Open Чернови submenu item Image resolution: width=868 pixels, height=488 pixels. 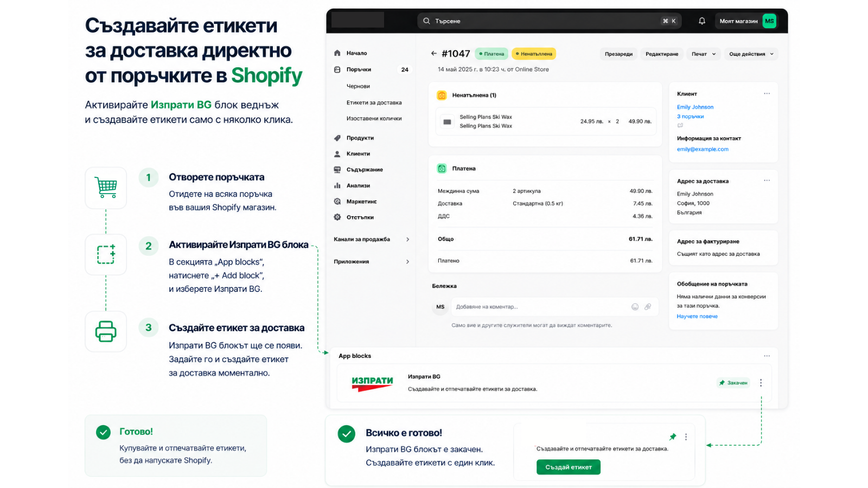(x=358, y=86)
